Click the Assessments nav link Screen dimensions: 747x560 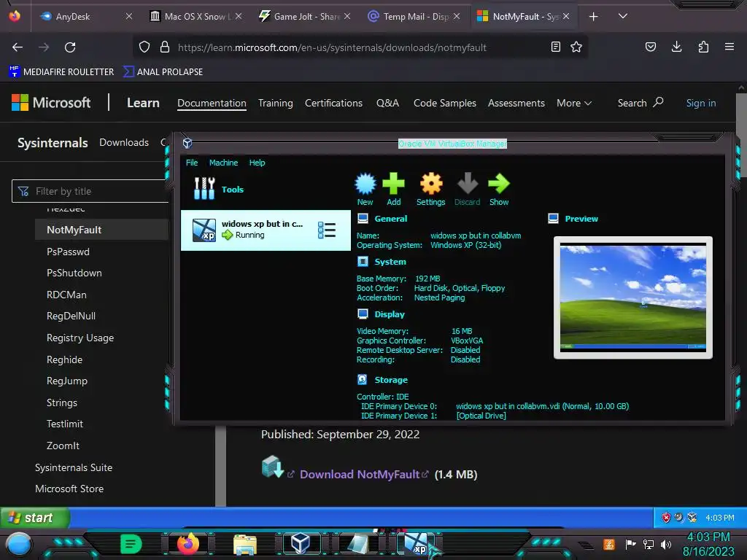(516, 103)
